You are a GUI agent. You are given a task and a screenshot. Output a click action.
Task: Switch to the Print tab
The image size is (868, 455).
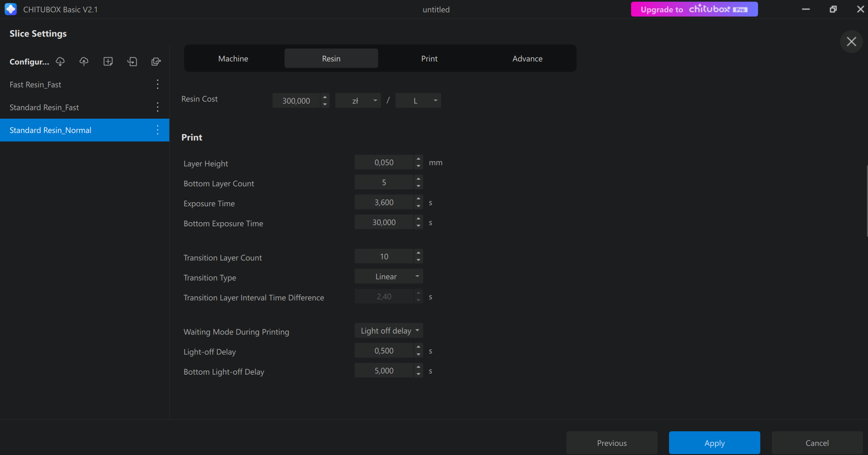429,58
